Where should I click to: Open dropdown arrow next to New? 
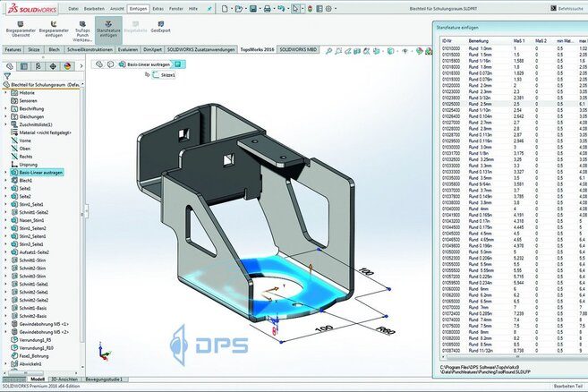[x=232, y=9]
